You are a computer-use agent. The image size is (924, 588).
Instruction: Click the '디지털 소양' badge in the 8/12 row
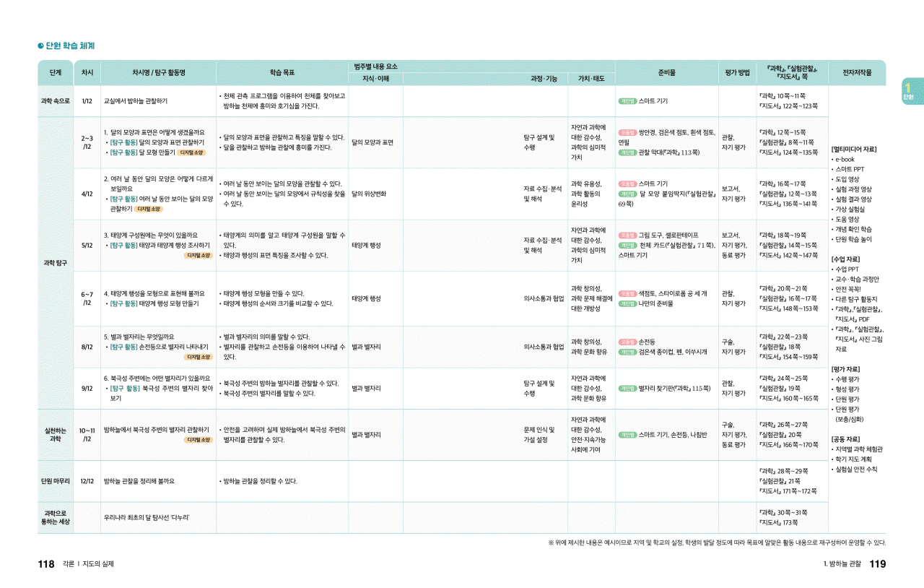pyautogui.click(x=197, y=357)
